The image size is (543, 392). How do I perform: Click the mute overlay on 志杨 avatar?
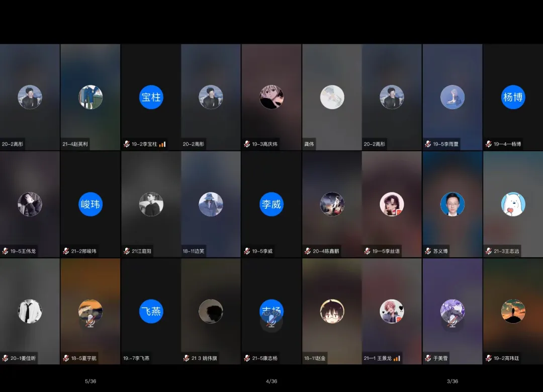coord(271,322)
